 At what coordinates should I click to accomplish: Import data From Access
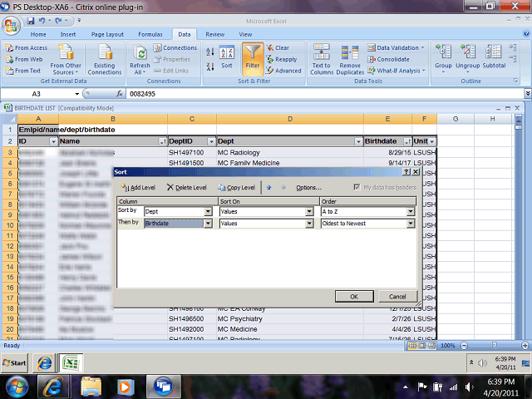[x=27, y=48]
